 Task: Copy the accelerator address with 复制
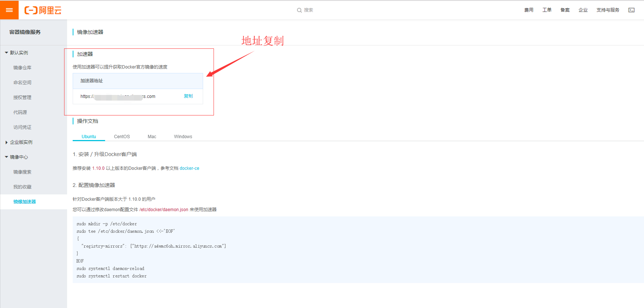click(188, 96)
